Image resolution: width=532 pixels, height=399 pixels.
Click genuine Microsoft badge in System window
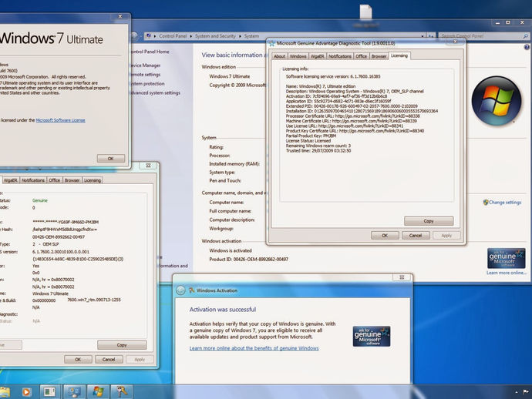click(x=507, y=258)
